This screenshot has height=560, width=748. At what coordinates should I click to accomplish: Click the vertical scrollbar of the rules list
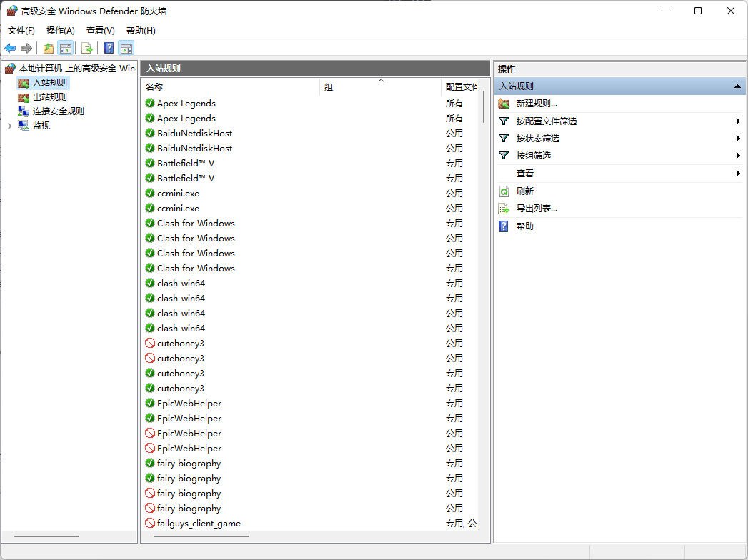point(484,107)
